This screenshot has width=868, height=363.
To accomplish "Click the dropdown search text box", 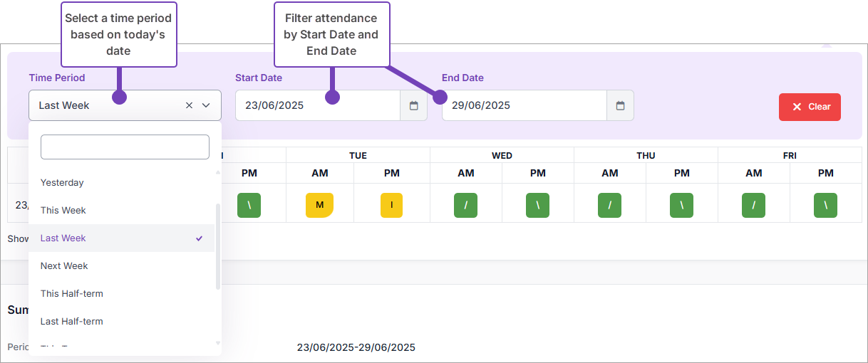I will point(125,147).
